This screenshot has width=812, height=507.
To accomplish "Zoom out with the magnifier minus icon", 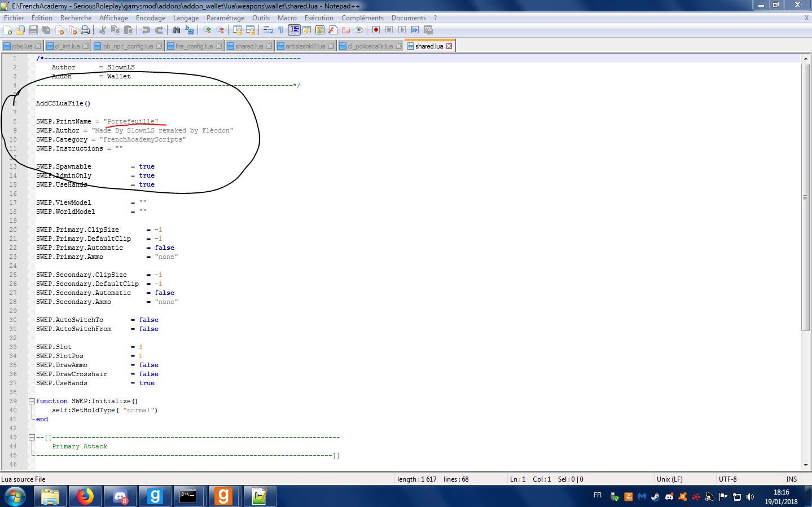I will [x=220, y=30].
